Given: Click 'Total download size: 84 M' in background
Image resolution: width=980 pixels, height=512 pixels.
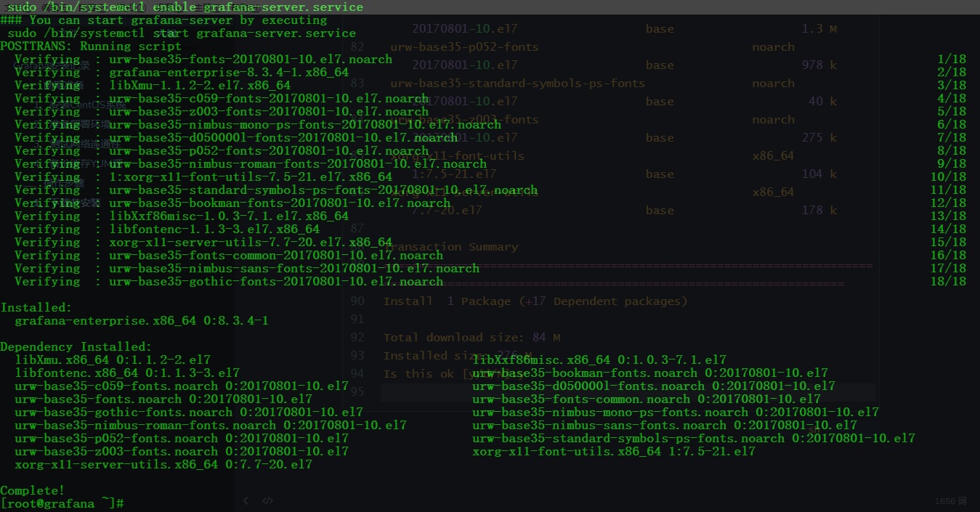Looking at the screenshot, I should tap(471, 338).
